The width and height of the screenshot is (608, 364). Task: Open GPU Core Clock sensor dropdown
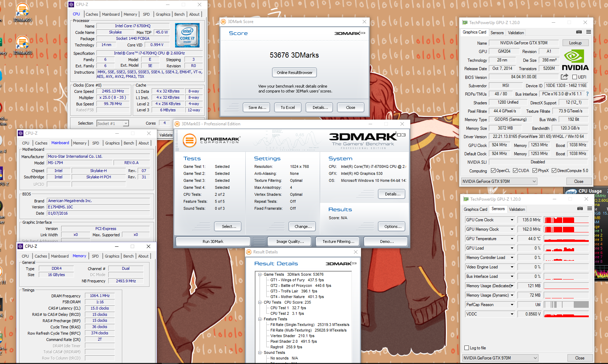512,220
